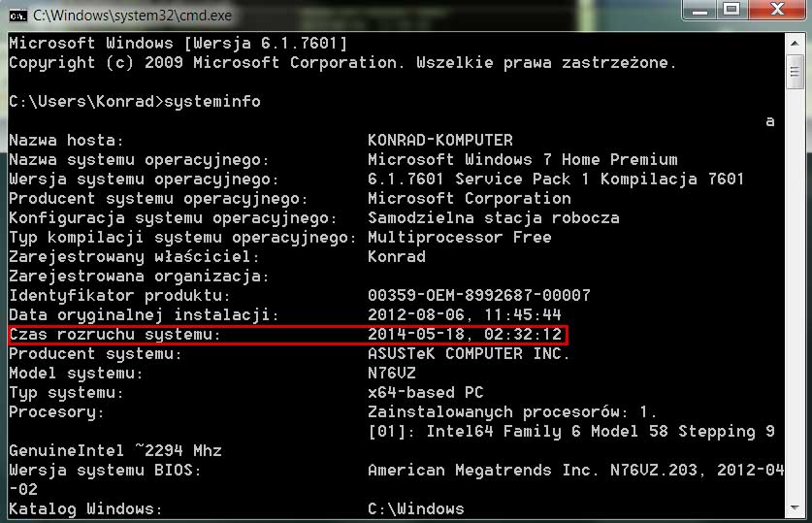The height and width of the screenshot is (523, 812).
Task: Click the Samodzielna stacja robocza value
Action: pyautogui.click(x=494, y=218)
